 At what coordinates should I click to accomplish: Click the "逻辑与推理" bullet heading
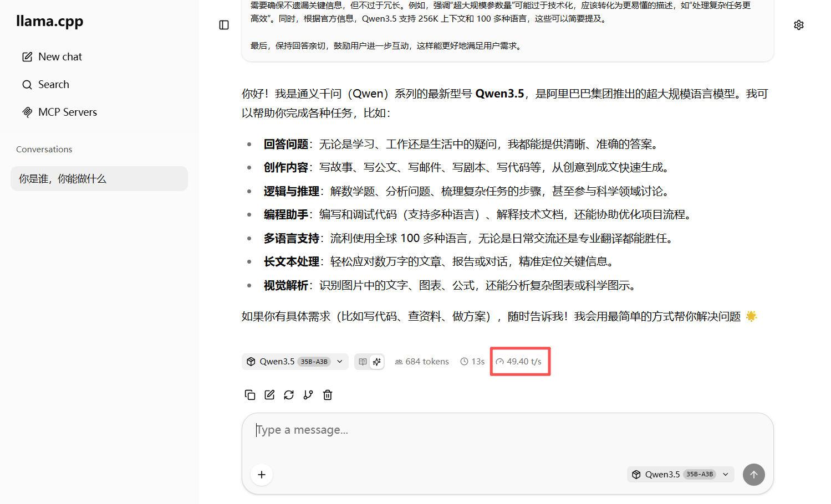[292, 192]
